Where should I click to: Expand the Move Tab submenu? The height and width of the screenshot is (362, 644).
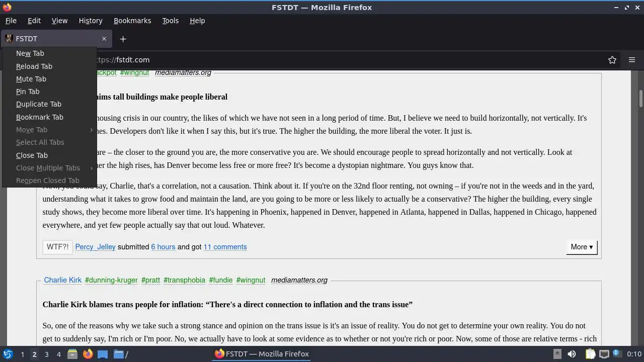(x=49, y=130)
